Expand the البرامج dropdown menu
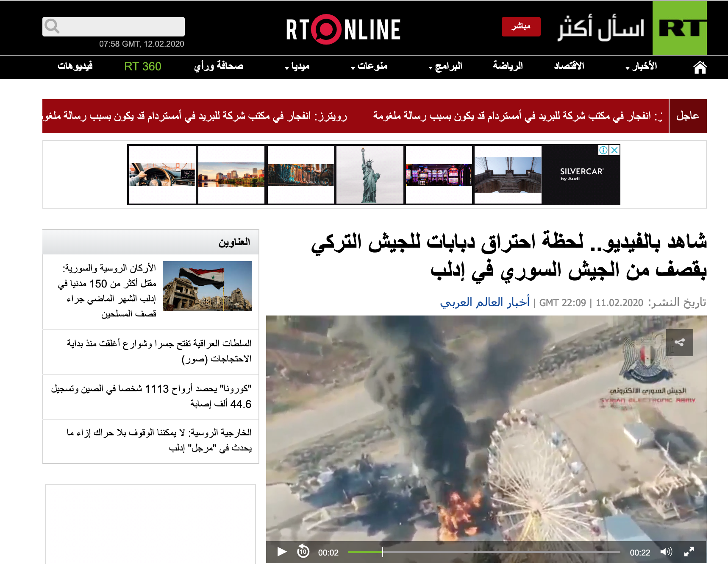Viewport: 728px width, 564px height. (x=445, y=67)
